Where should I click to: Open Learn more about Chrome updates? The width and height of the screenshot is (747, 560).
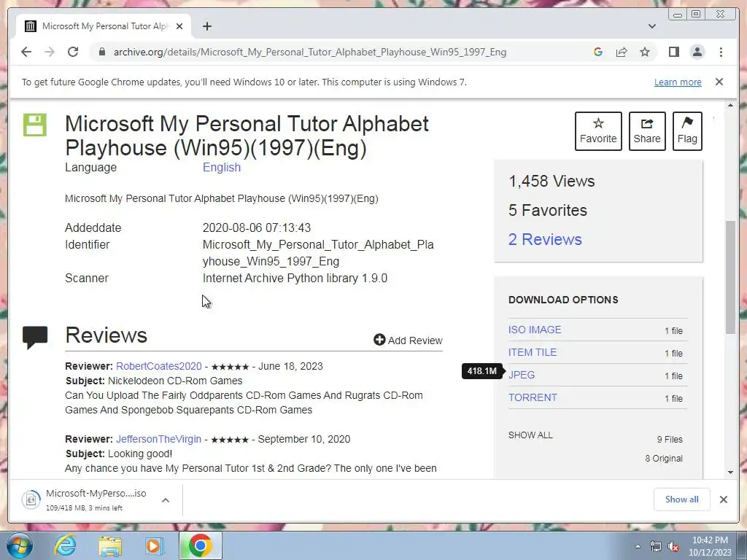[x=678, y=82]
